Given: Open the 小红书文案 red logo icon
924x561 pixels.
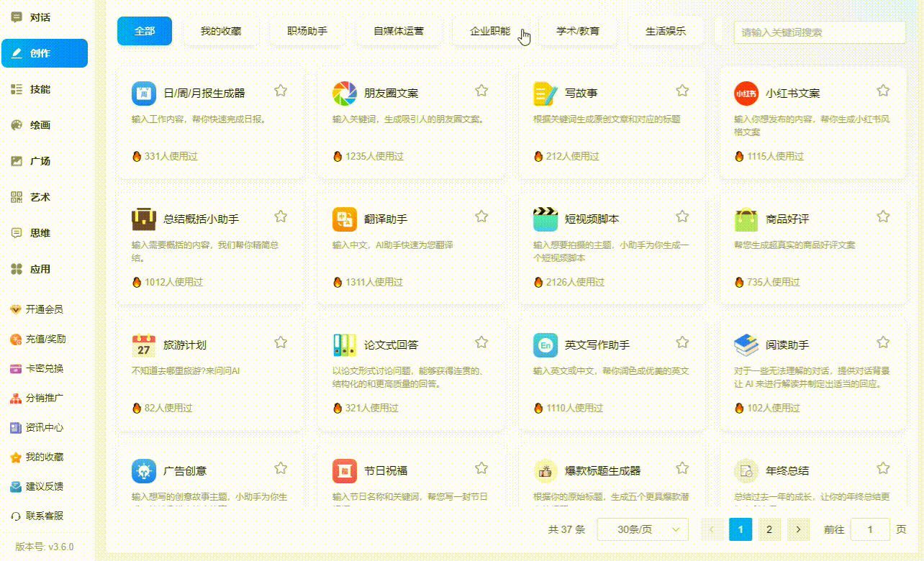Looking at the screenshot, I should point(746,93).
